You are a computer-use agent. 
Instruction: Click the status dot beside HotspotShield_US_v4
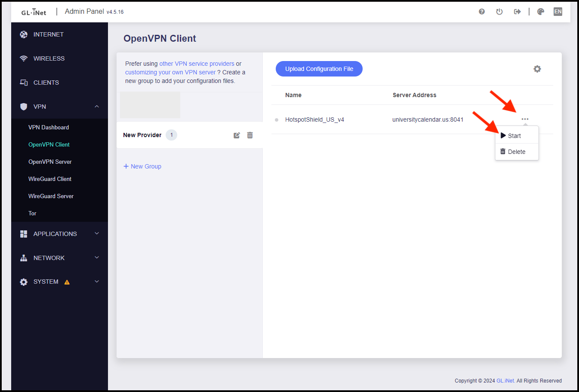click(x=277, y=120)
